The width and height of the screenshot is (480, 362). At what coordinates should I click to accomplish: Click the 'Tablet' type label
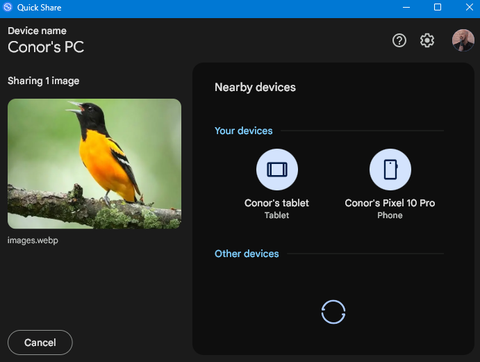pos(277,215)
